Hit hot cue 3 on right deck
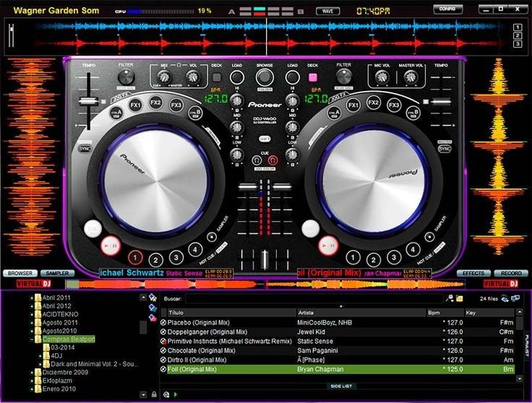This screenshot has height=403, width=532. [393, 257]
